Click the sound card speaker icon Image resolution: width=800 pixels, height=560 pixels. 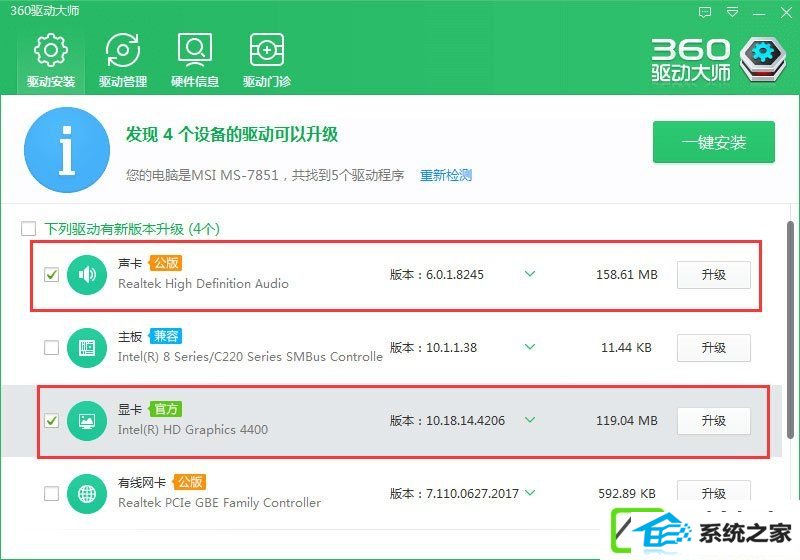pos(87,274)
